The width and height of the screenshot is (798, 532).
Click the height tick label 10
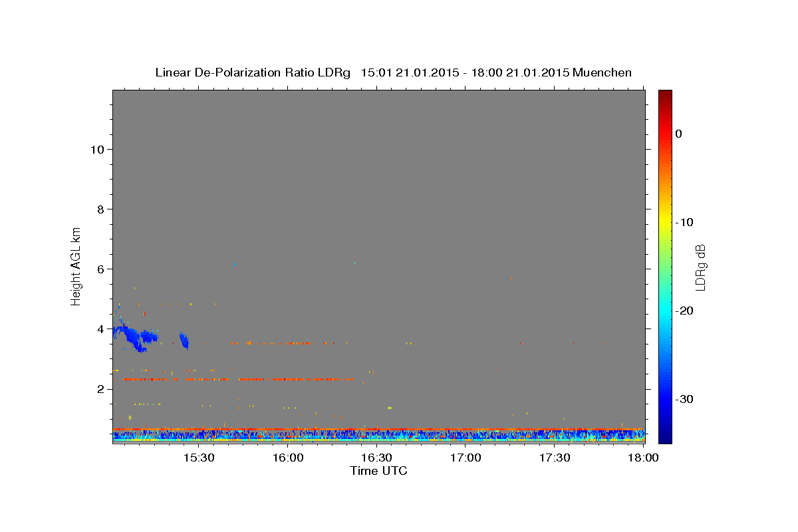pos(96,149)
